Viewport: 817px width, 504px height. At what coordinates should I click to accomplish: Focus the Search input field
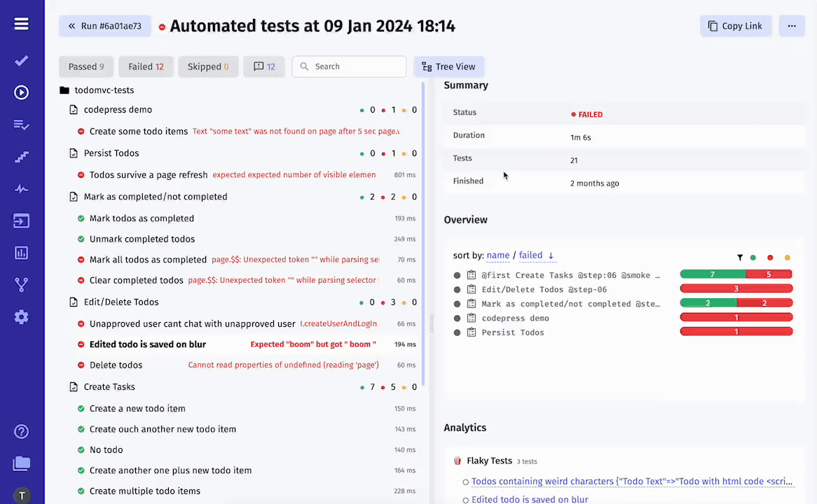tap(349, 66)
